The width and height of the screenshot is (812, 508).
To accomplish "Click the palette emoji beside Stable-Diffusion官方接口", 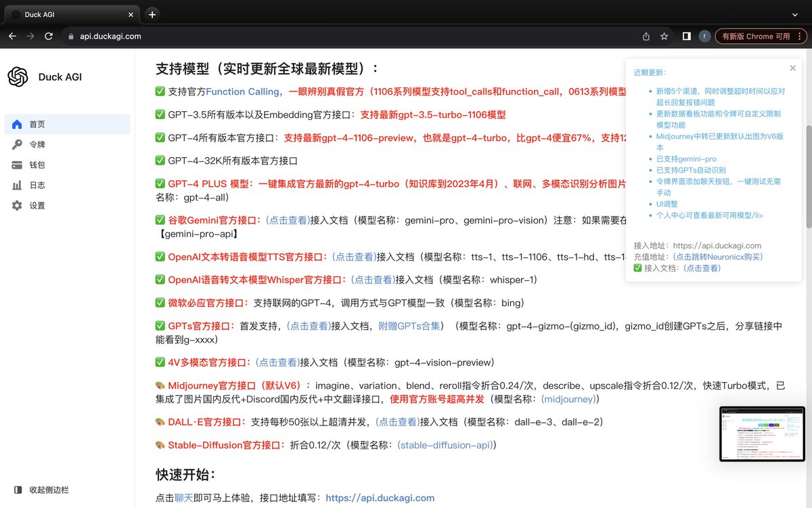I will [x=160, y=445].
